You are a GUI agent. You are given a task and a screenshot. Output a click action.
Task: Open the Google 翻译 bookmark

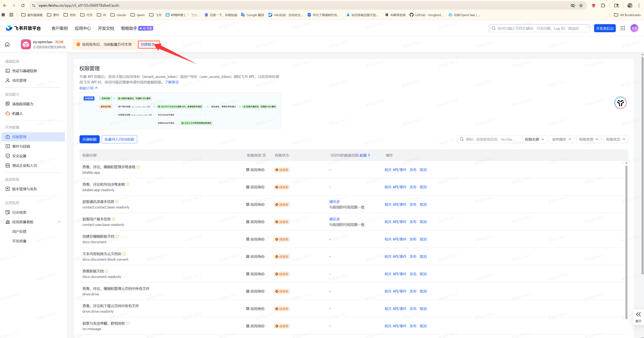pyautogui.click(x=252, y=15)
